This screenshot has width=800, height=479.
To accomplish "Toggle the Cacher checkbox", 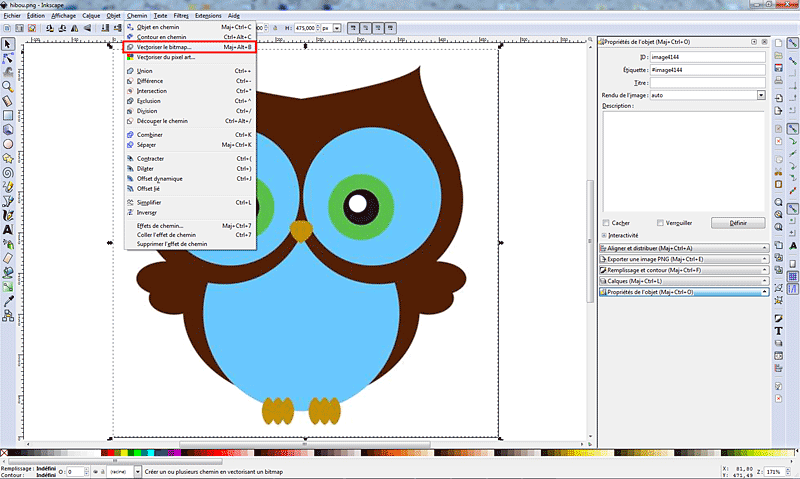I will (606, 222).
